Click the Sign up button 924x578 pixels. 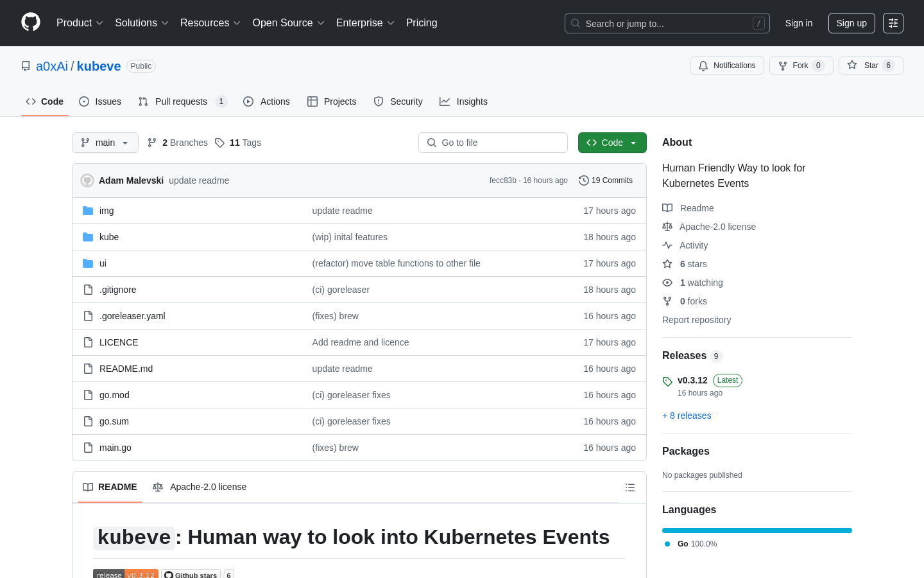(851, 23)
